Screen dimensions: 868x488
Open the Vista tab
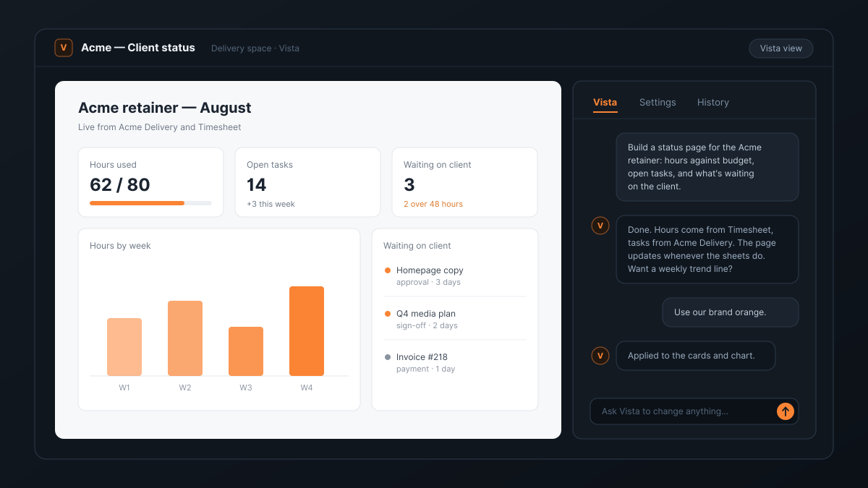(605, 103)
